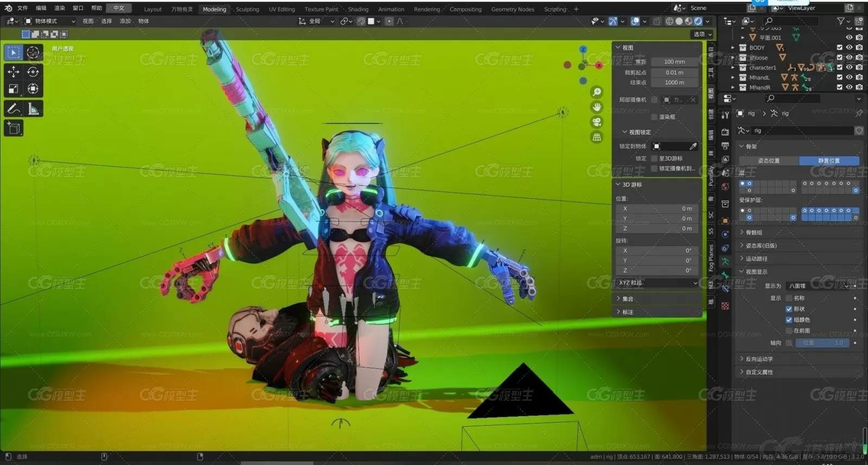The width and height of the screenshot is (868, 465).
Task: Enable the 在前面 checkbox
Action: point(789,330)
